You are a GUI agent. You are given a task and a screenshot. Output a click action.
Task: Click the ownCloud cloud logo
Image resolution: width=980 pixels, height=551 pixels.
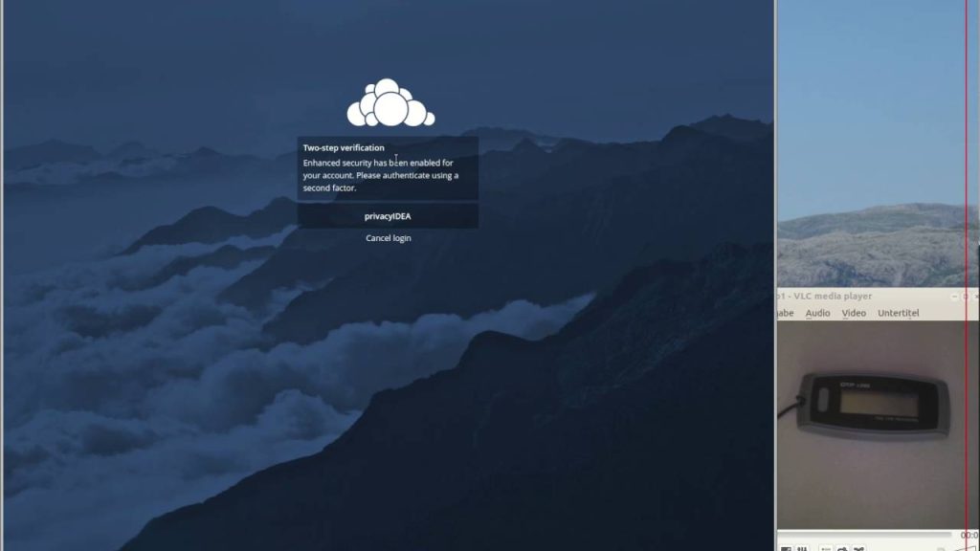390,103
